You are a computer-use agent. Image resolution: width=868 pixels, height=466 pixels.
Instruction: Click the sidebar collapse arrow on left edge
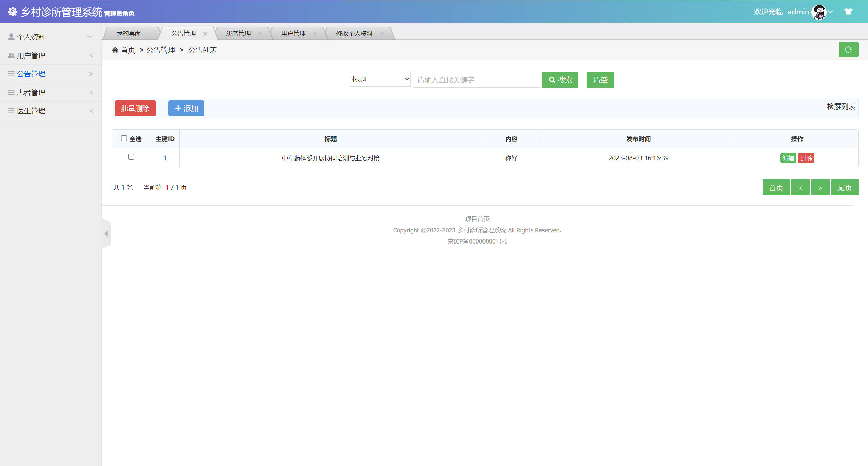point(106,233)
